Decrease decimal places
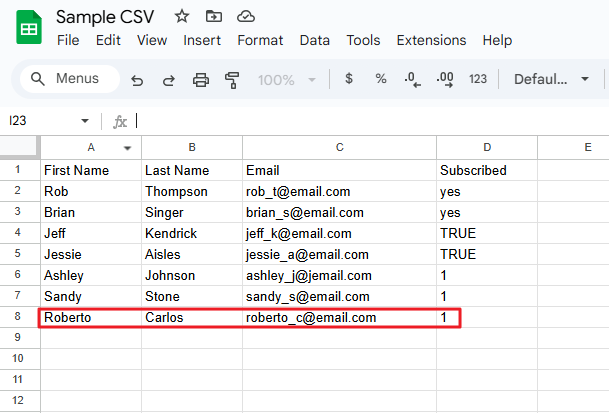 click(411, 79)
